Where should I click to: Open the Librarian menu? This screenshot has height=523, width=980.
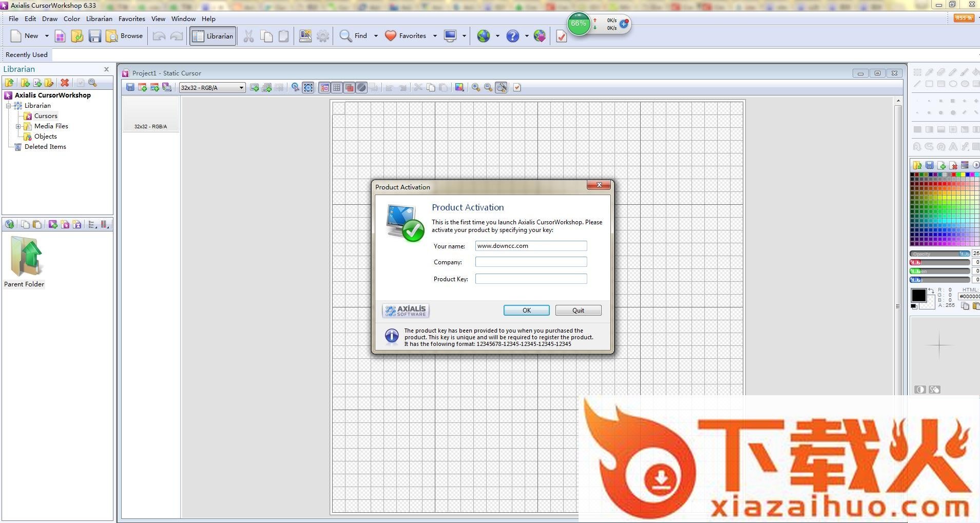click(x=99, y=18)
